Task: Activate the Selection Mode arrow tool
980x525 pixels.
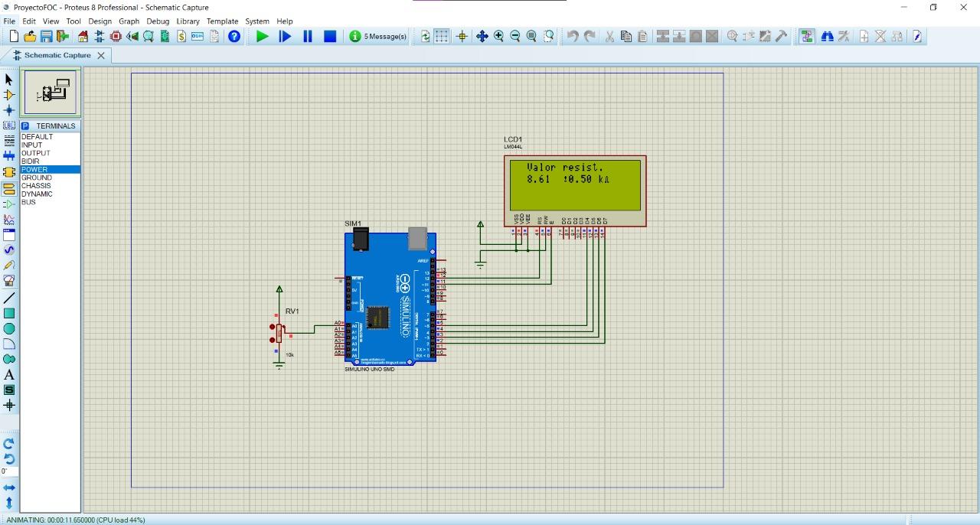Action: click(9, 79)
